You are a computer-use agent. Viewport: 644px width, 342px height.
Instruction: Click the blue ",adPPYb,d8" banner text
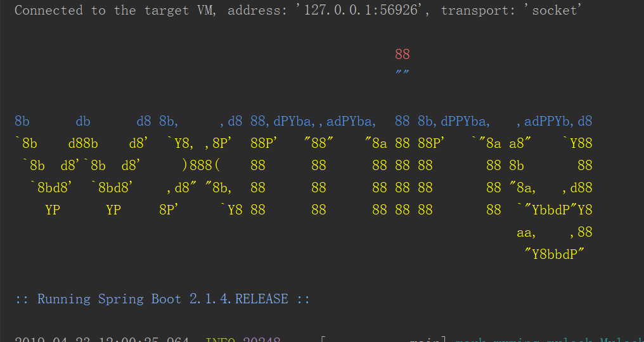tap(555, 121)
